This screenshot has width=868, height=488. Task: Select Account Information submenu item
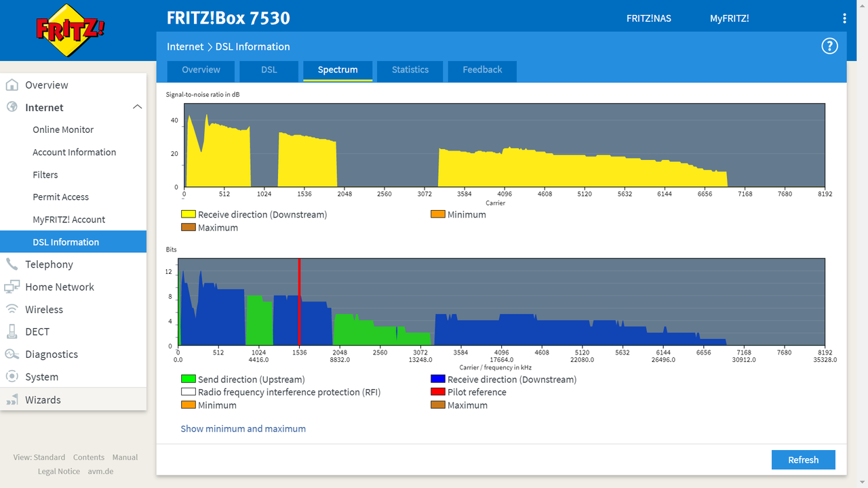tap(73, 152)
